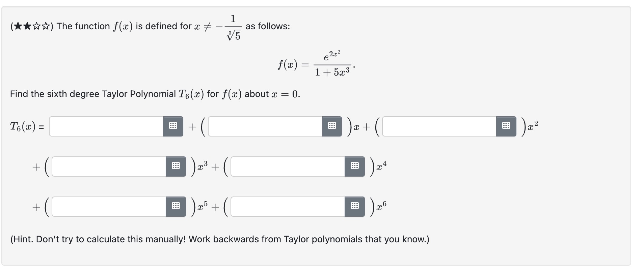
Task: Open the math keypad beside the x⁴ coefficient field
Action: (x=354, y=166)
